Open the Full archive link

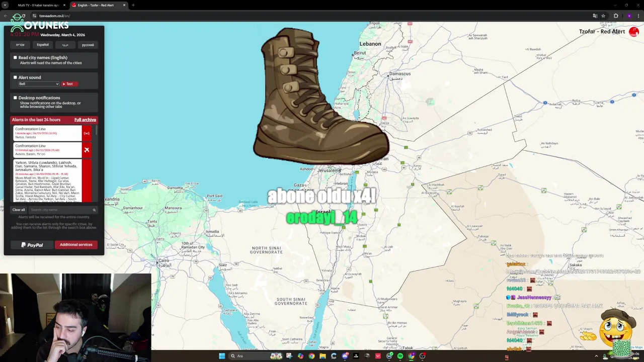[x=85, y=120]
